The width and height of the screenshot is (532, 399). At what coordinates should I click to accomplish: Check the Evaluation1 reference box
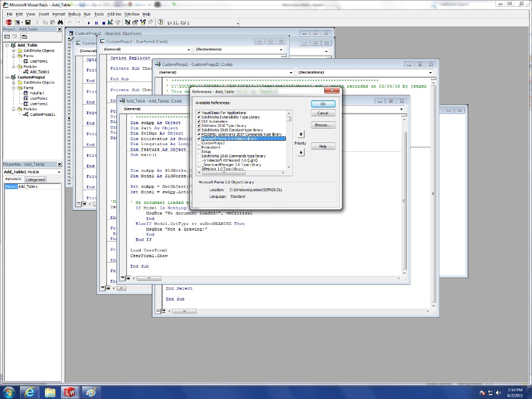pos(199,147)
